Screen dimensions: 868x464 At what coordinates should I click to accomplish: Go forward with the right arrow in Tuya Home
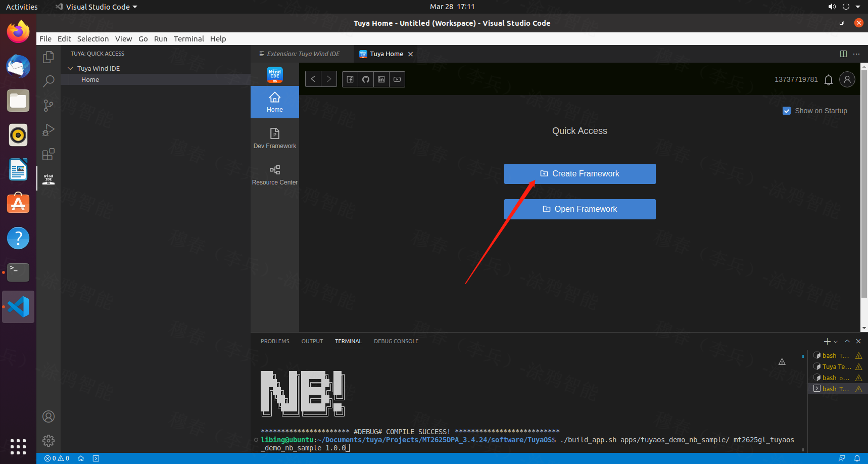329,79
